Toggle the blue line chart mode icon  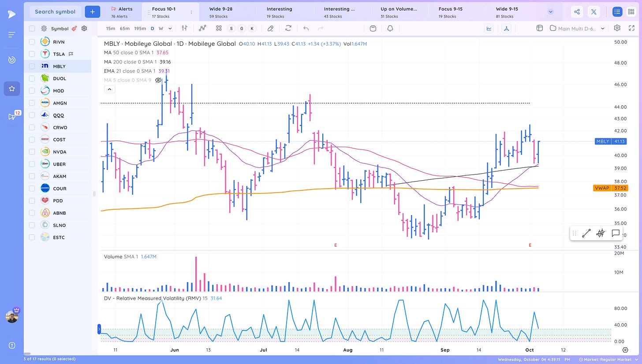click(489, 28)
